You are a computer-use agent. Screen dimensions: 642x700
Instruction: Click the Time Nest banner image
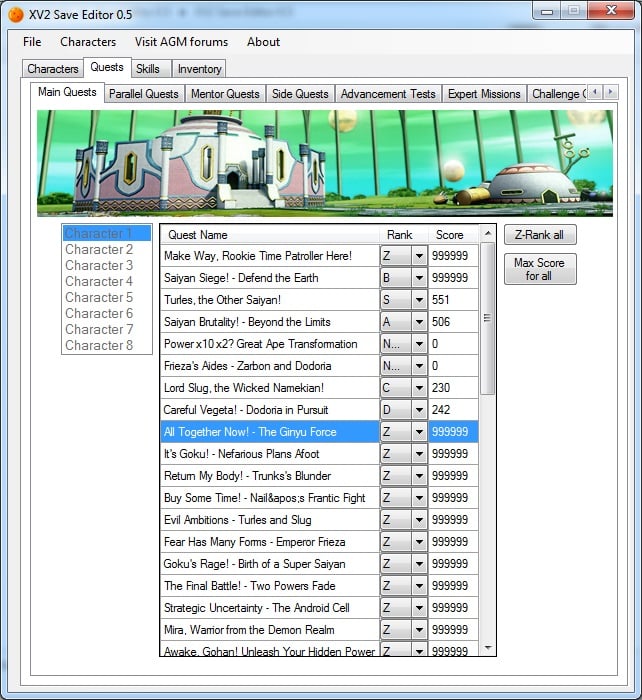click(x=325, y=163)
